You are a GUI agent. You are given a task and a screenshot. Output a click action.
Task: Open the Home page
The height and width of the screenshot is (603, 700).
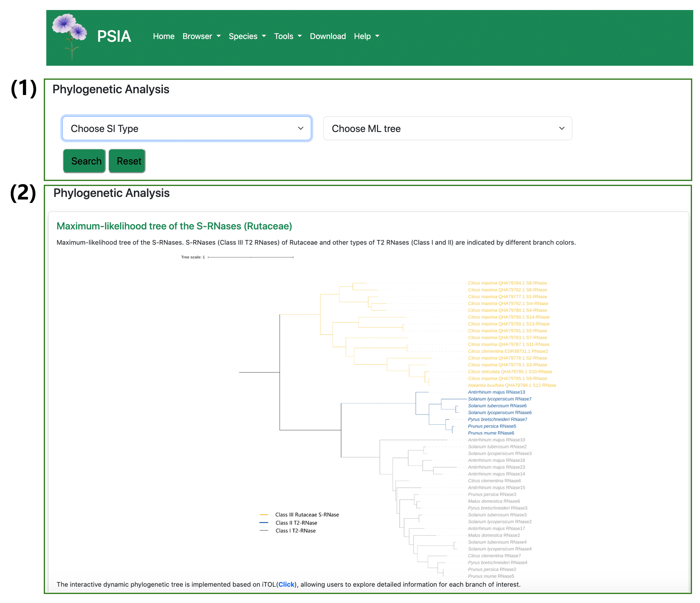164,36
